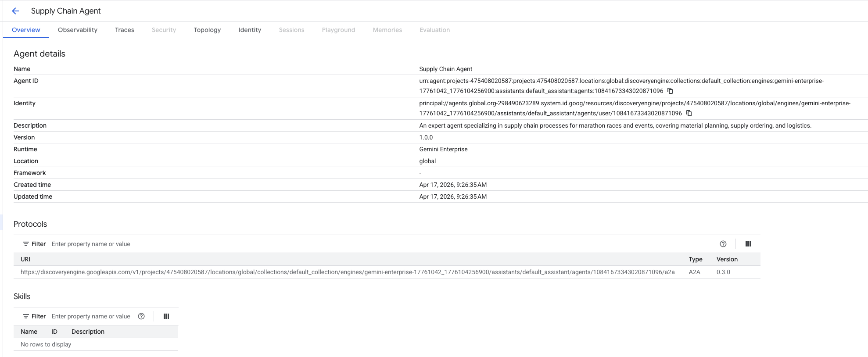
Task: Click the No rows to display message
Action: (x=46, y=344)
